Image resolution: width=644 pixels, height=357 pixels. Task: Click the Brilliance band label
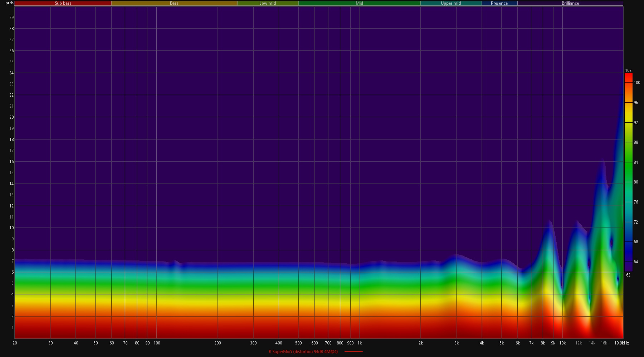click(x=570, y=3)
